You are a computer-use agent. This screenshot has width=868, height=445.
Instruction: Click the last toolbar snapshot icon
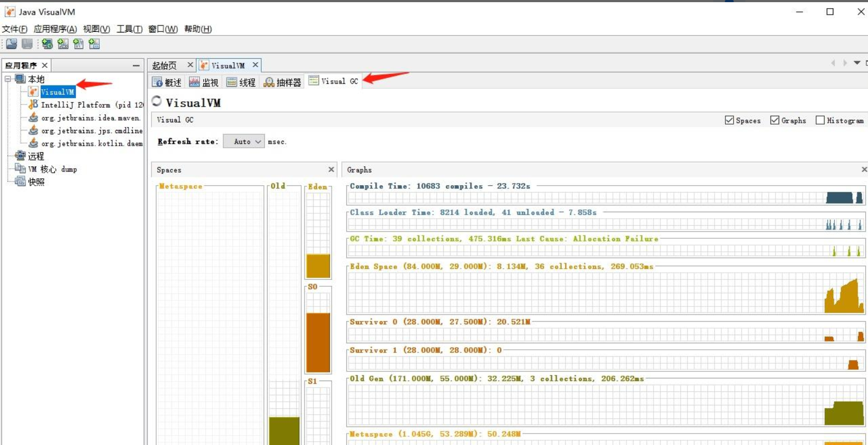[x=94, y=44]
